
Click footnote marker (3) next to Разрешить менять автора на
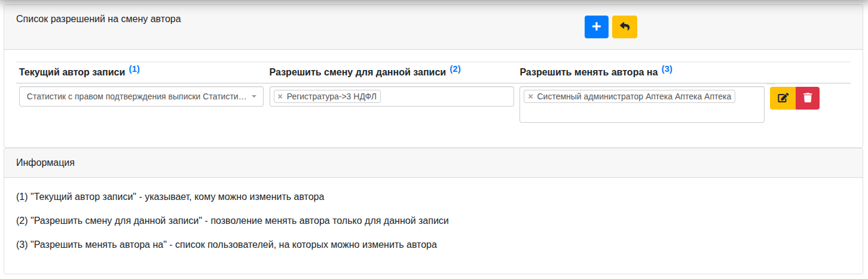[x=667, y=69]
